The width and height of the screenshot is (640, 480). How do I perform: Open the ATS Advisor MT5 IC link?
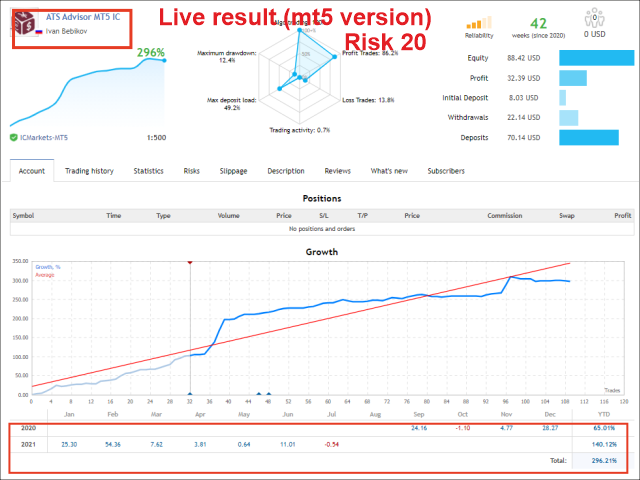tap(83, 17)
